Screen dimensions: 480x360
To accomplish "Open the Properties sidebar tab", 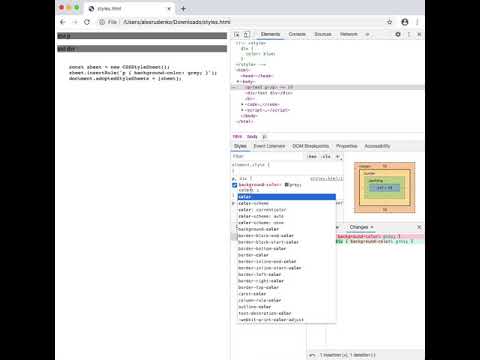I will 347,146.
